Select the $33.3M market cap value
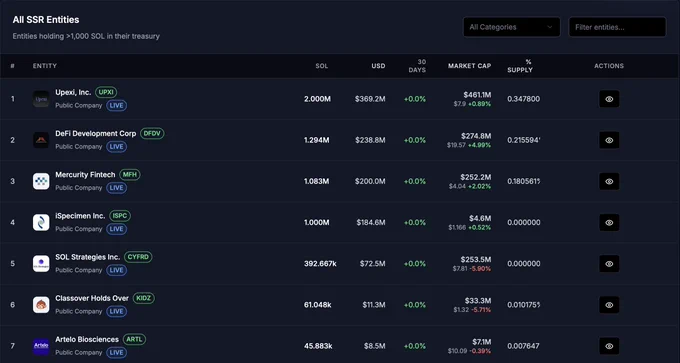The image size is (680, 363). [479, 301]
